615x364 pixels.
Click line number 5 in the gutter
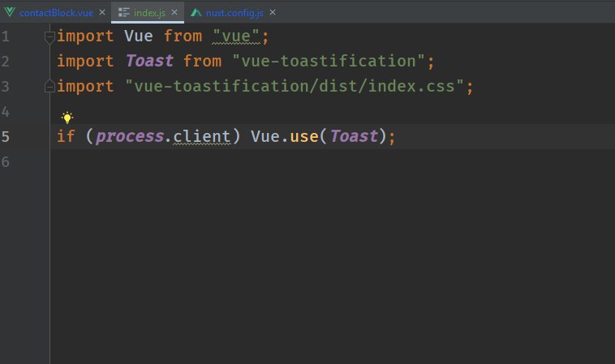5,137
